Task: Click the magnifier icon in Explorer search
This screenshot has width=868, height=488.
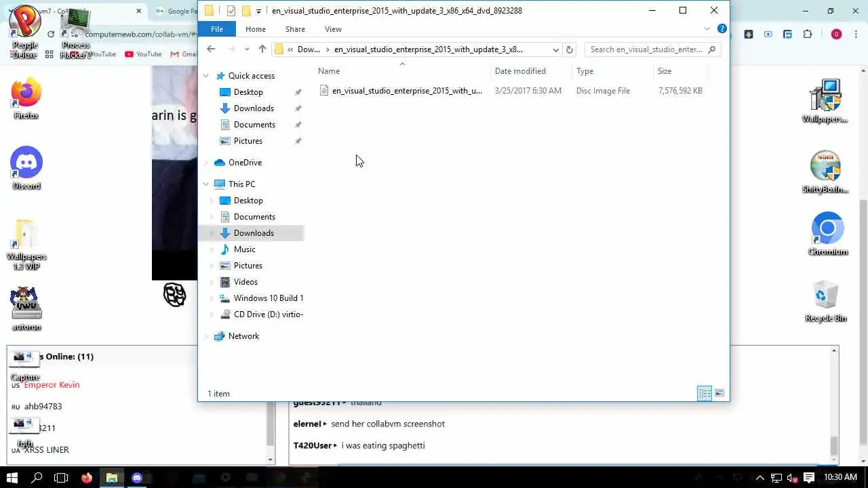Action: [x=711, y=49]
